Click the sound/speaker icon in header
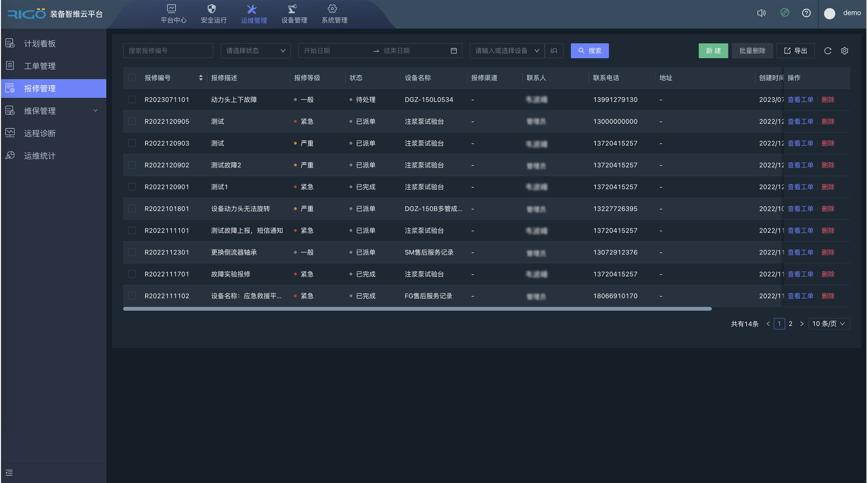Screen dimensions: 868x483 click(x=761, y=13)
